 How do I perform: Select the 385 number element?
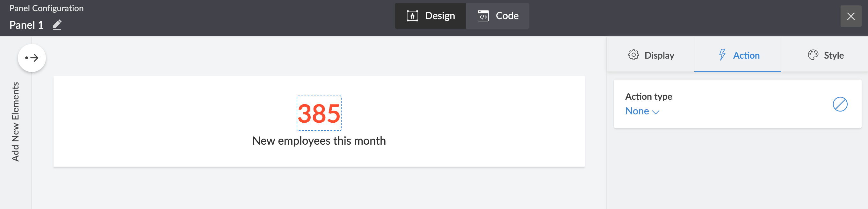319,114
